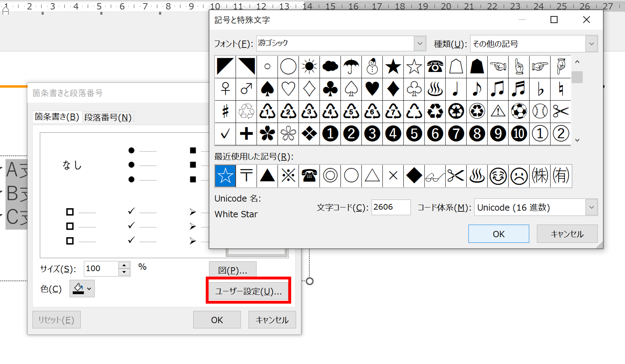
Task: Click the 文字コード input field
Action: 391,207
